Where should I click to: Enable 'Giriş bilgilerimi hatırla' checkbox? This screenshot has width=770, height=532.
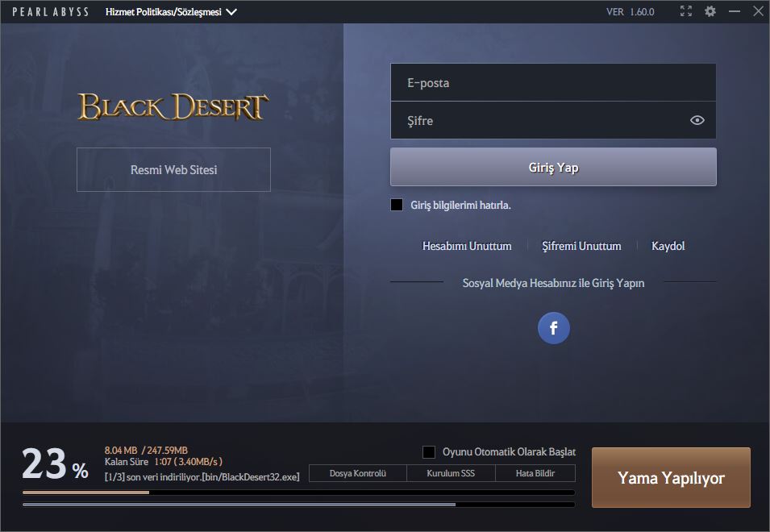click(x=397, y=205)
